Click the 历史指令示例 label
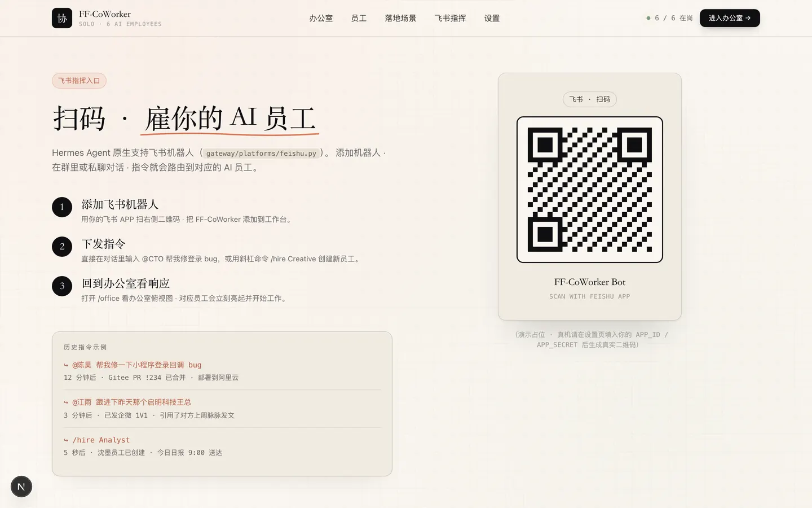Screen dimensions: 812x508 tap(85, 347)
